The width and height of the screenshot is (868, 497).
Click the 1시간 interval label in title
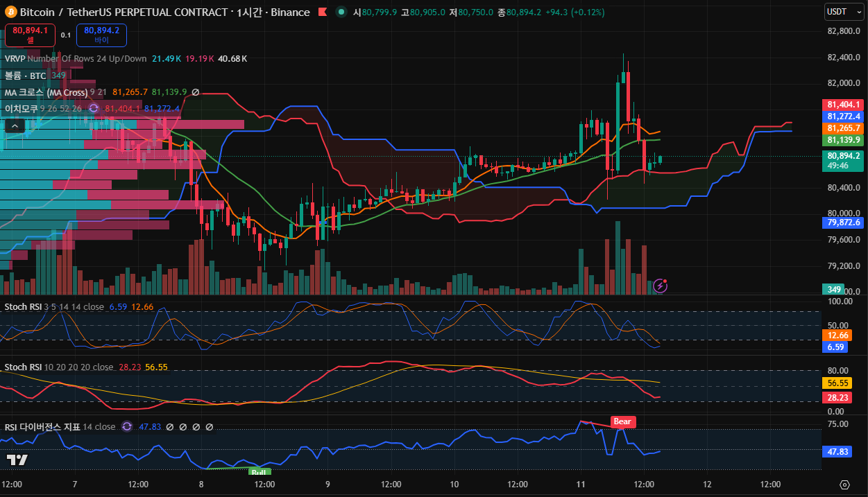click(248, 12)
